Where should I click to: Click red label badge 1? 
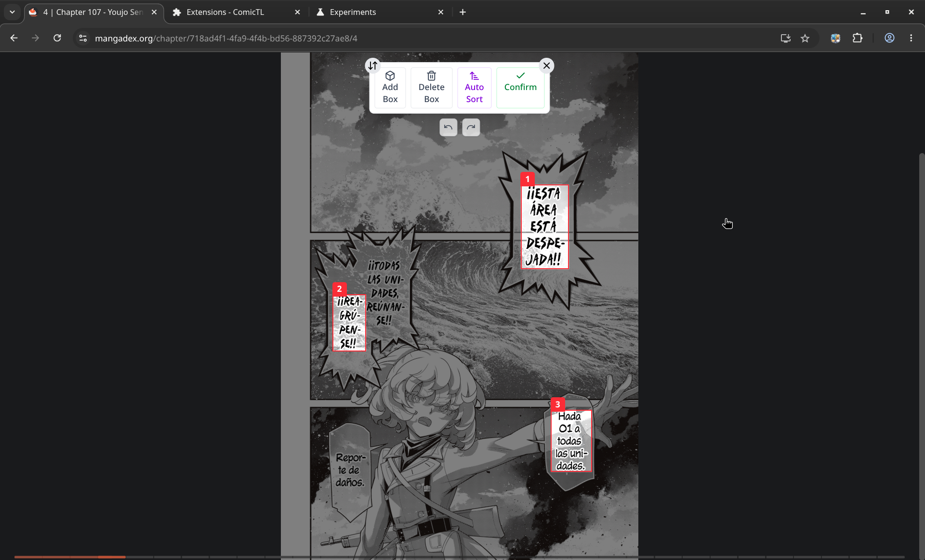coord(528,179)
